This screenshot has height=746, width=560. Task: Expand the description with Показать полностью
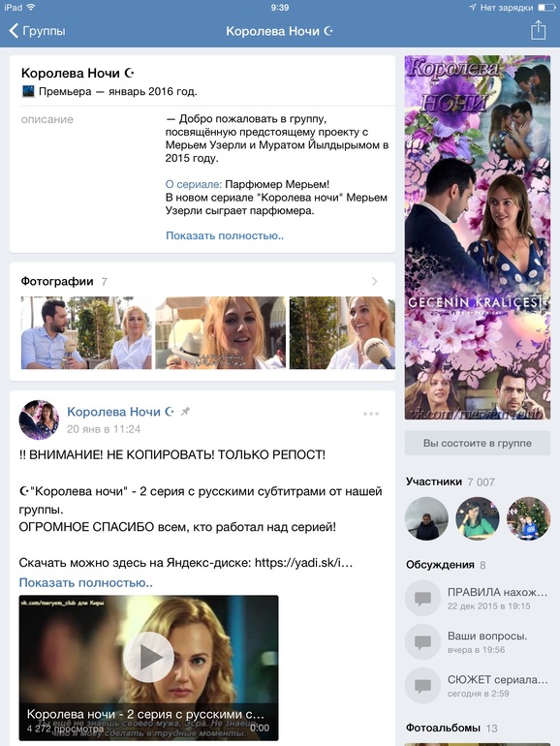point(225,235)
